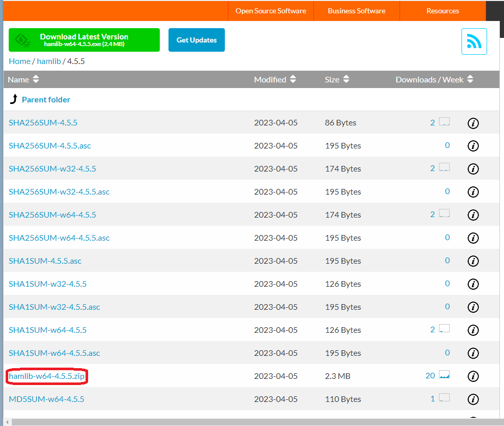Open info icon for hamlib-w64-4.5.5.zip

click(x=473, y=376)
